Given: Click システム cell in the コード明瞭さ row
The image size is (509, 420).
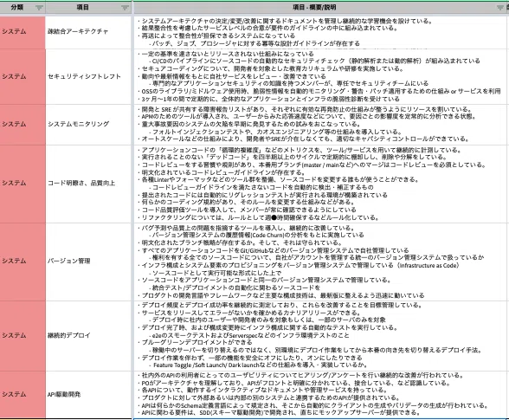Looking at the screenshot, I should 23,184.
